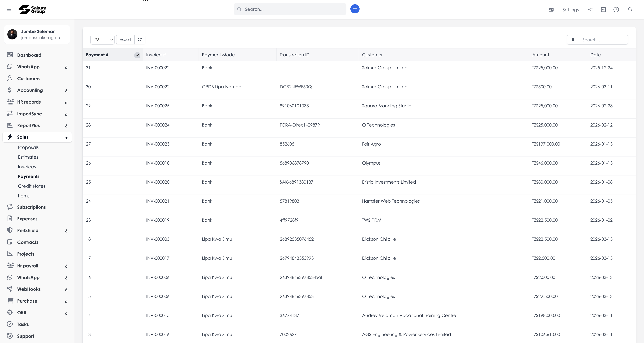Click the Support lifebuoy icon
644x343 pixels.
click(10, 336)
